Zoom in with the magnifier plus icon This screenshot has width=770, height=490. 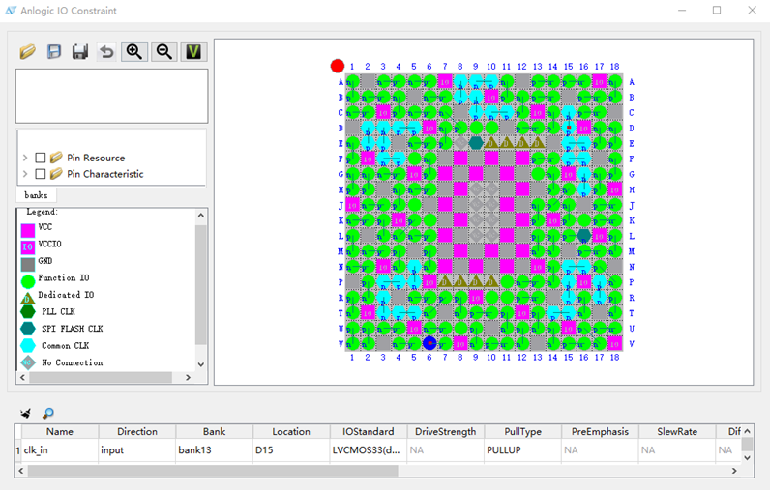click(133, 51)
